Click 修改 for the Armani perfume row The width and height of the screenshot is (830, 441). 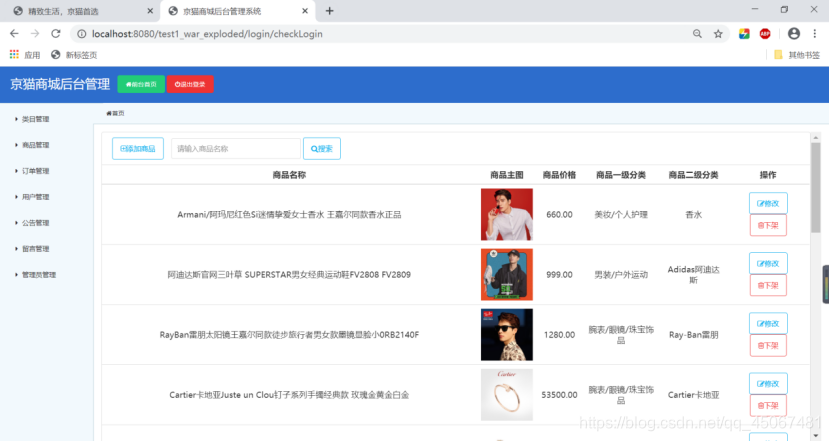(x=768, y=203)
